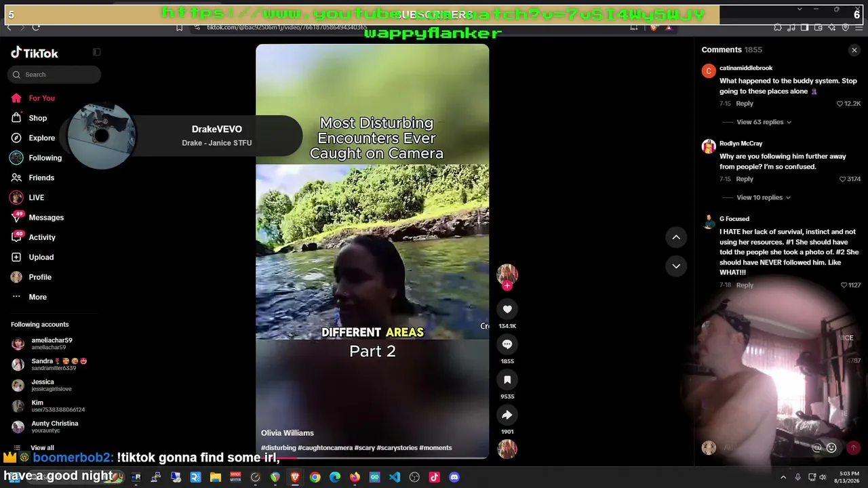
Task: Open the Shop page
Action: pyautogui.click(x=29, y=118)
